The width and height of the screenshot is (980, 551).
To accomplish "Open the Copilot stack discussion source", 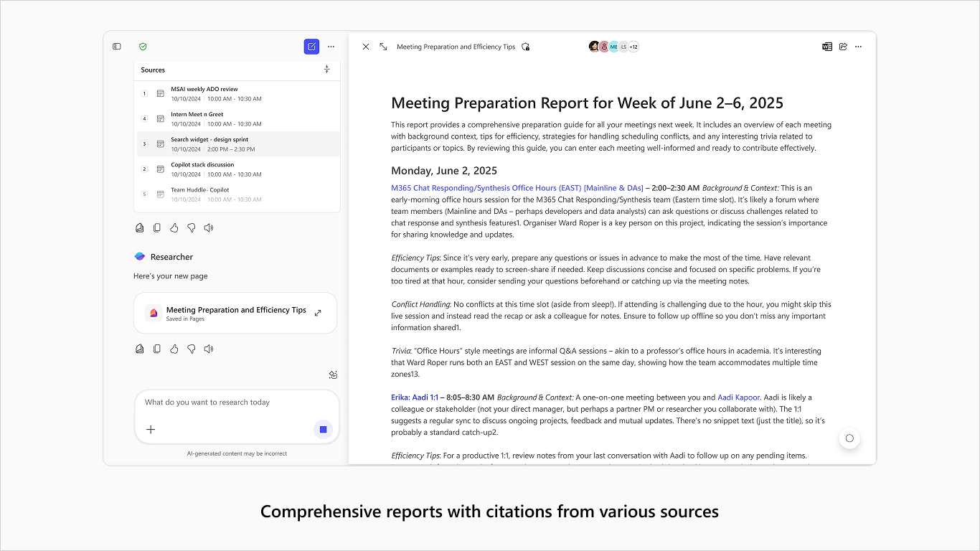I will [237, 169].
